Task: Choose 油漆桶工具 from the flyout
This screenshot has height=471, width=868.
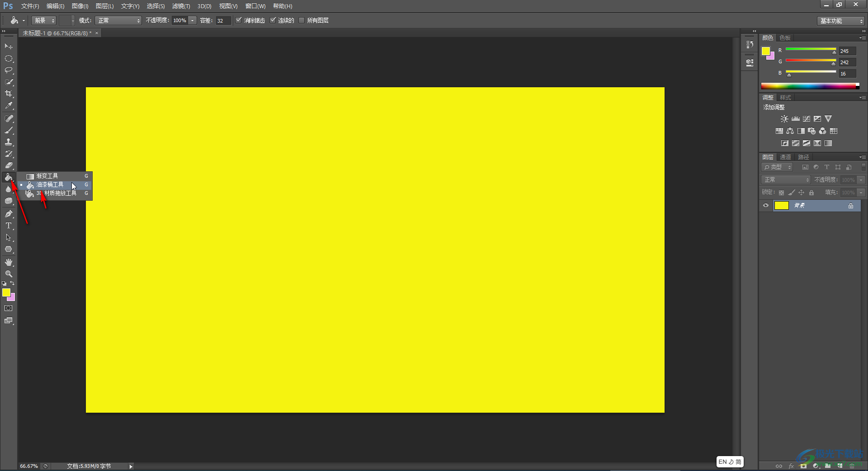Action: (55, 184)
